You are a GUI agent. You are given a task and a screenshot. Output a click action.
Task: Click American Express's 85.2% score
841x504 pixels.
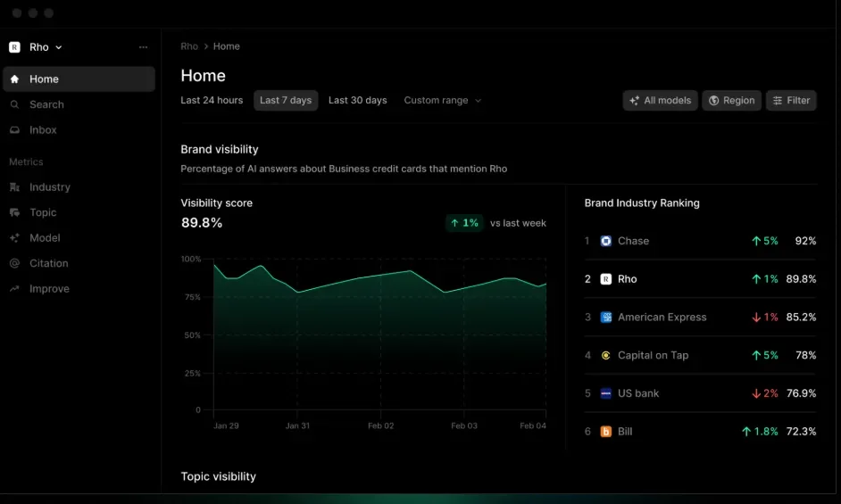point(802,317)
